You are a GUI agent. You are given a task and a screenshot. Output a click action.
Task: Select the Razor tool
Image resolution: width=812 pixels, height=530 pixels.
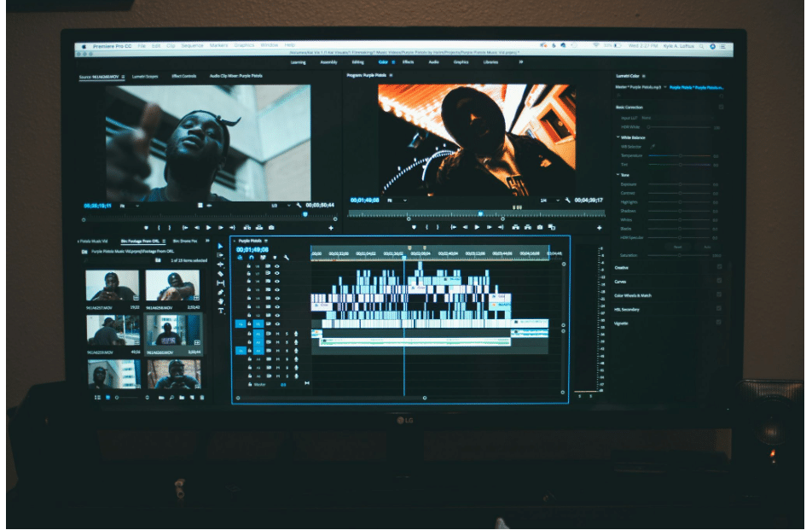(220, 274)
